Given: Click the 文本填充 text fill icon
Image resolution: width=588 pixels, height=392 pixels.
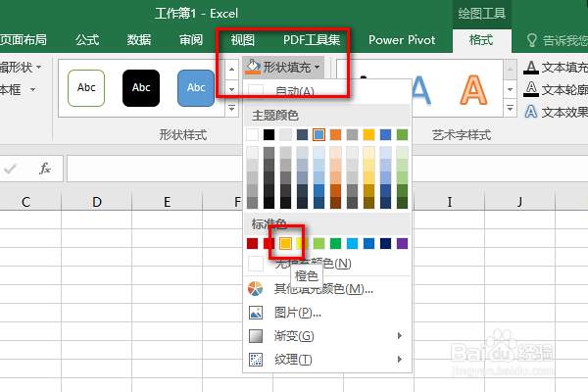Looking at the screenshot, I should 530,68.
